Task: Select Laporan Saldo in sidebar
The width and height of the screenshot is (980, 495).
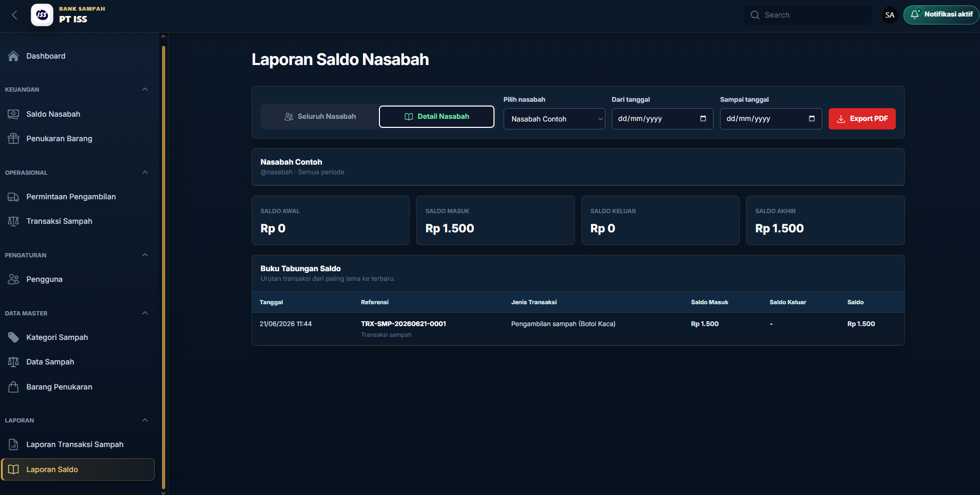Action: pyautogui.click(x=78, y=469)
